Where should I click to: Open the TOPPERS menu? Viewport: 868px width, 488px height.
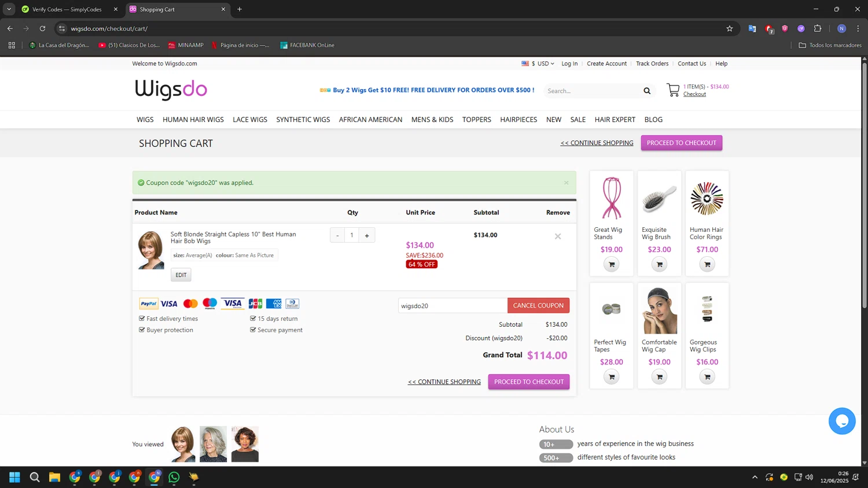(477, 120)
